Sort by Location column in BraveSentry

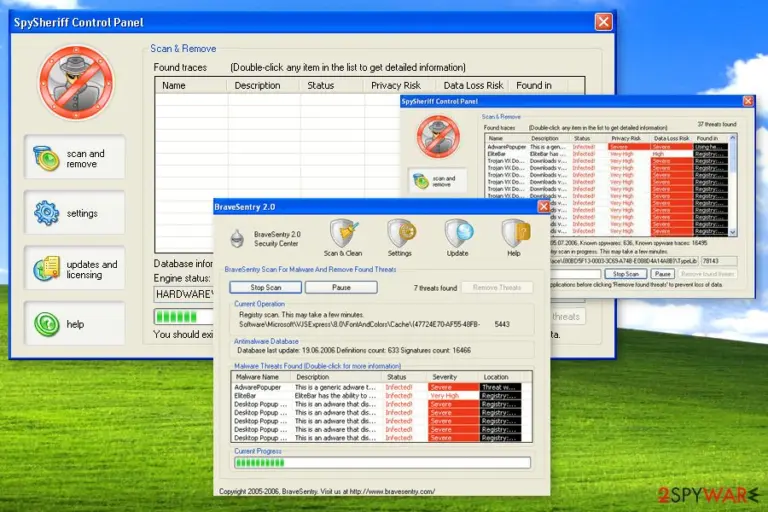(x=501, y=377)
